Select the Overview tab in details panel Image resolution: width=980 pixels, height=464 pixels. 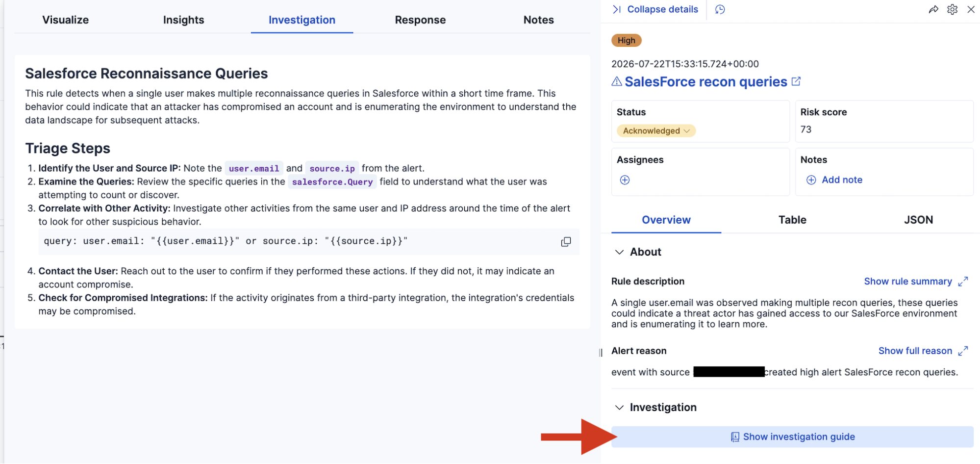tap(666, 220)
